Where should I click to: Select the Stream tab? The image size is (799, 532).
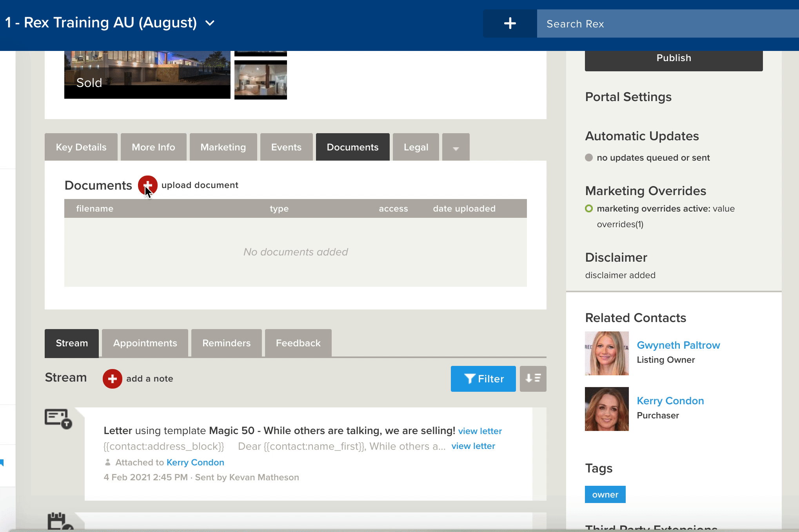pyautogui.click(x=72, y=343)
